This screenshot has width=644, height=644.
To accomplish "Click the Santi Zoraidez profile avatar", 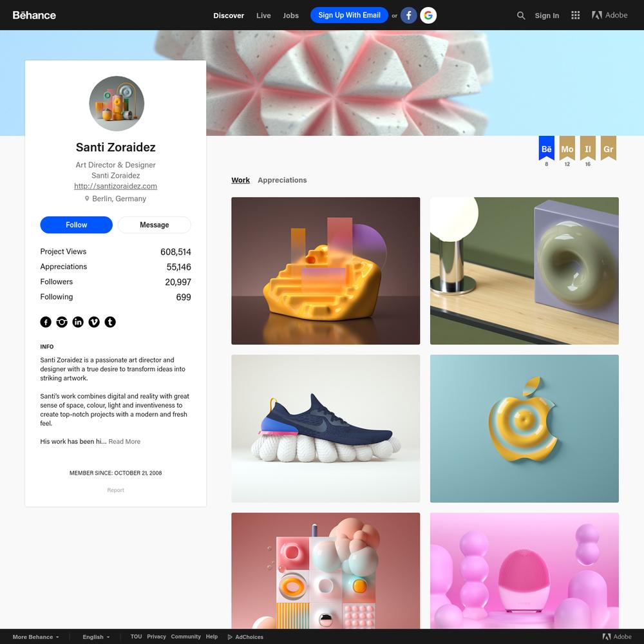I will tap(117, 104).
